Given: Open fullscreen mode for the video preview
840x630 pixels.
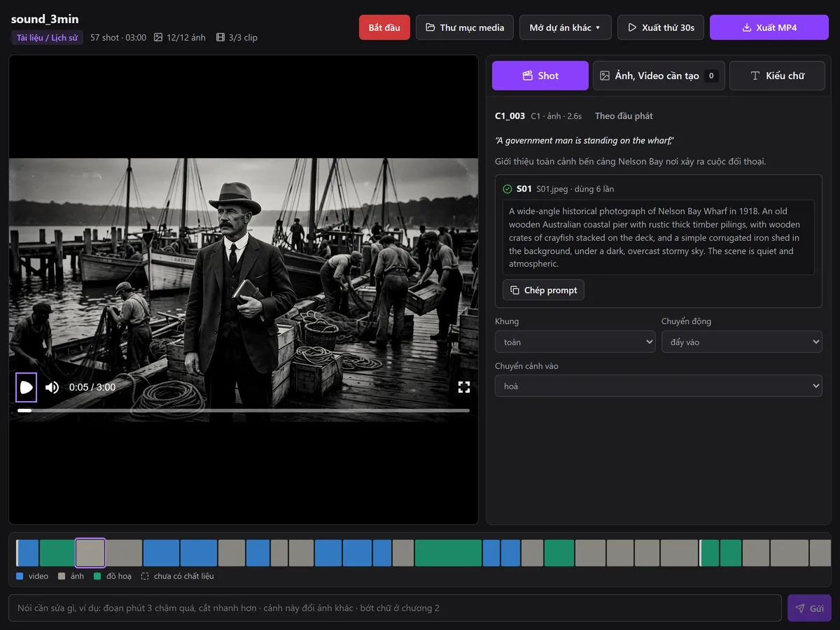Looking at the screenshot, I should [463, 387].
